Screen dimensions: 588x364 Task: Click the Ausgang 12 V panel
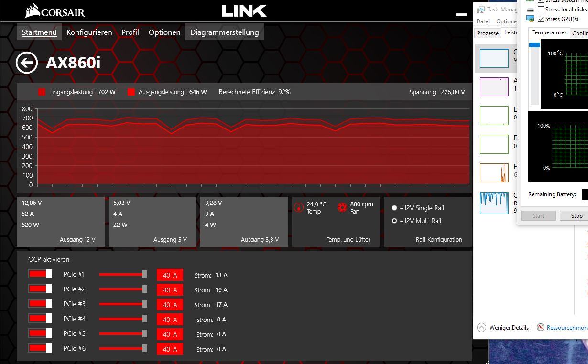(61, 222)
